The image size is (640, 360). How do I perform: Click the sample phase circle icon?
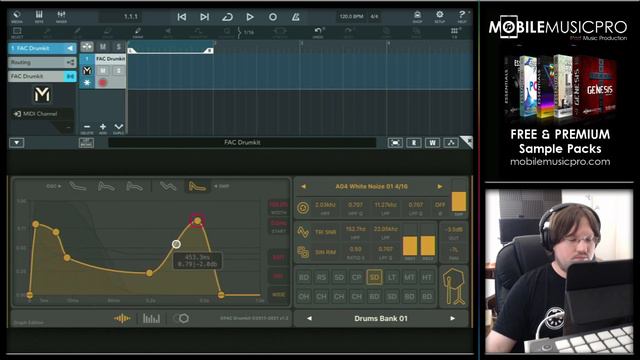[x=303, y=208]
